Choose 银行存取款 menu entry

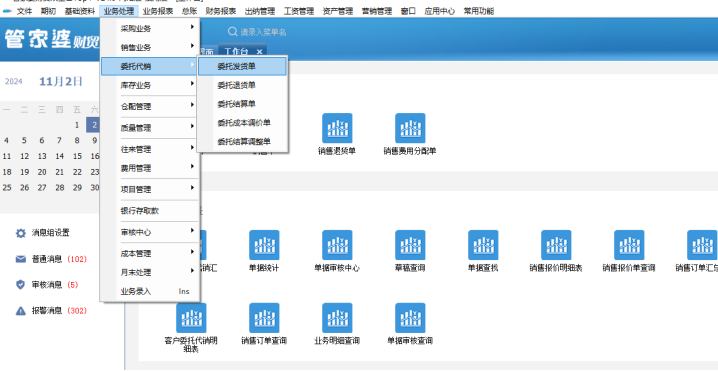point(150,211)
